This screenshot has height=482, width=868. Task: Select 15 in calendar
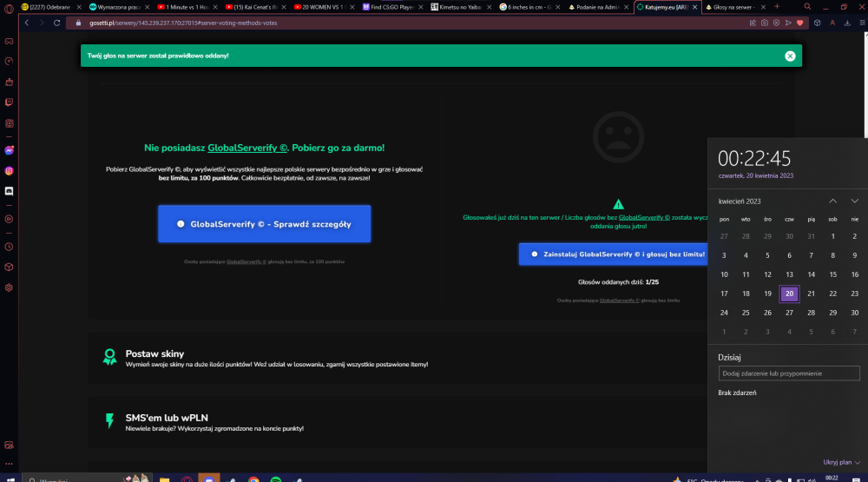[x=832, y=274]
